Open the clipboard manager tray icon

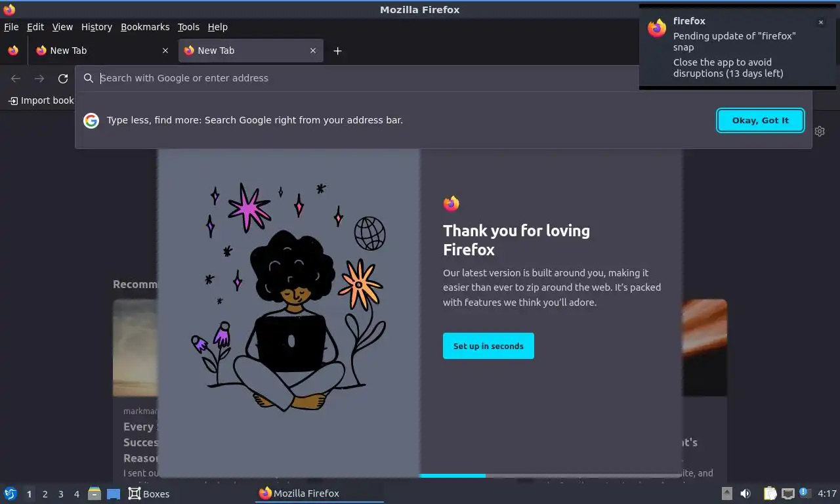click(770, 493)
